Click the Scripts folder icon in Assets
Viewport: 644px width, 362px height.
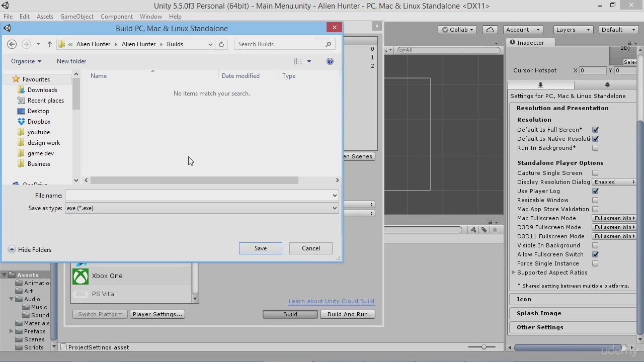19,347
